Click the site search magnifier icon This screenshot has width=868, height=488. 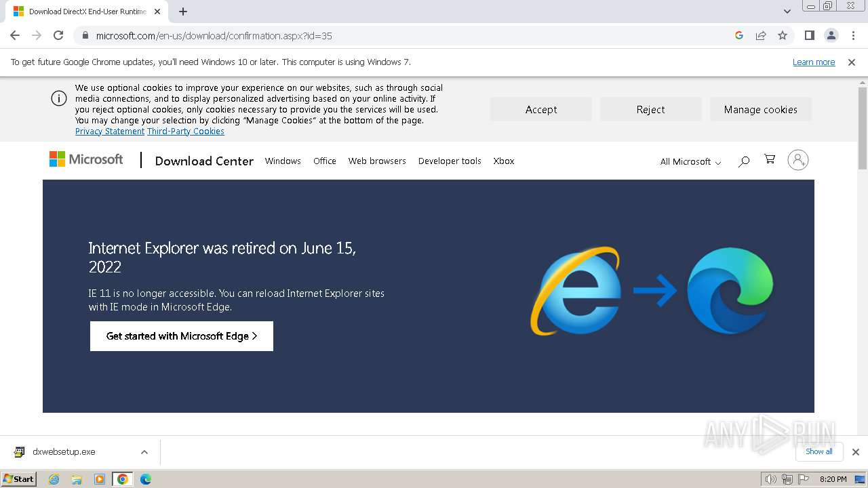coord(744,161)
